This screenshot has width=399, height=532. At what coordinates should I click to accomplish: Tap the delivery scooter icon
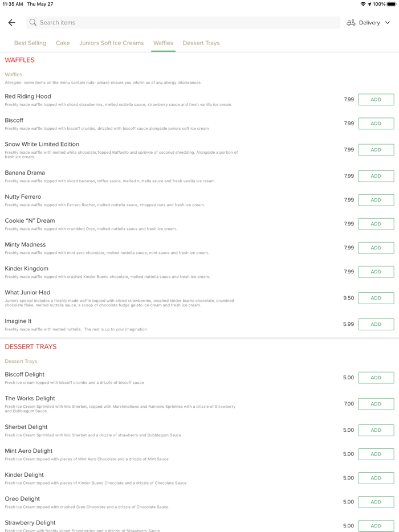pos(351,23)
